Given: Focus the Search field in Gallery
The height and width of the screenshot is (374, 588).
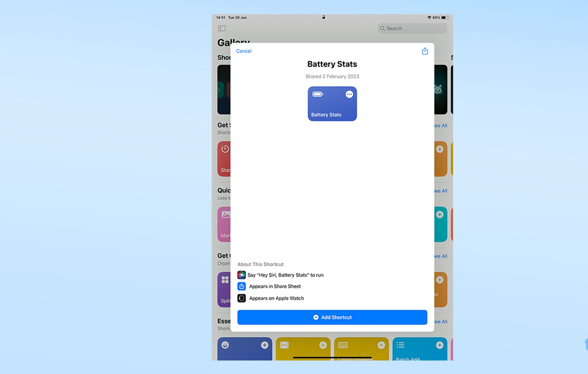Looking at the screenshot, I should pyautogui.click(x=412, y=28).
